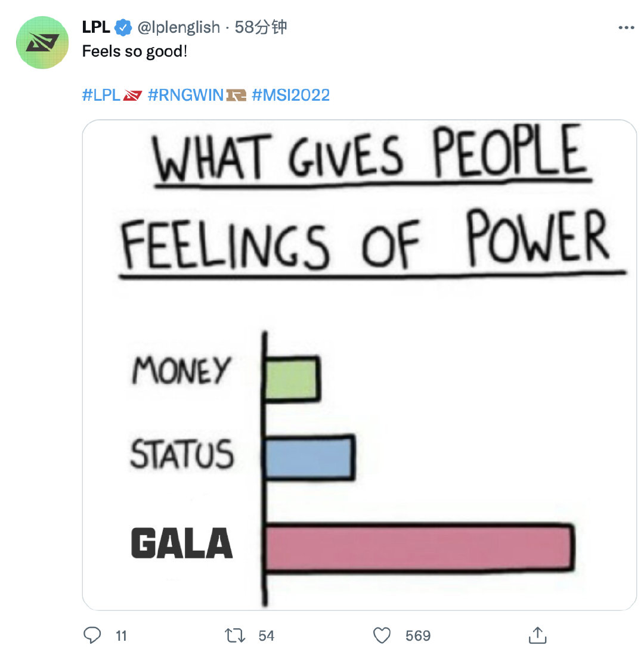The height and width of the screenshot is (658, 644).
Task: Click the blue verified badge
Action: point(123,27)
